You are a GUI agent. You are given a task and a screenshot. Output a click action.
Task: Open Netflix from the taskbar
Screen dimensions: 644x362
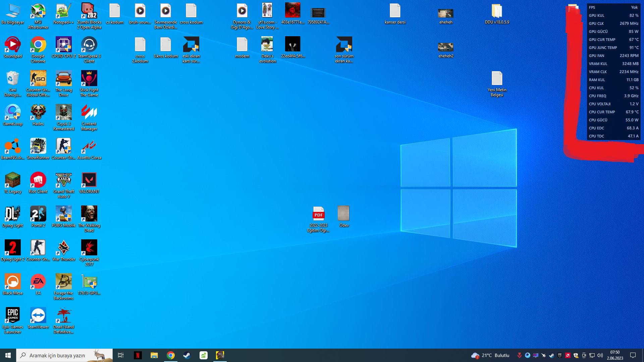tap(138, 355)
